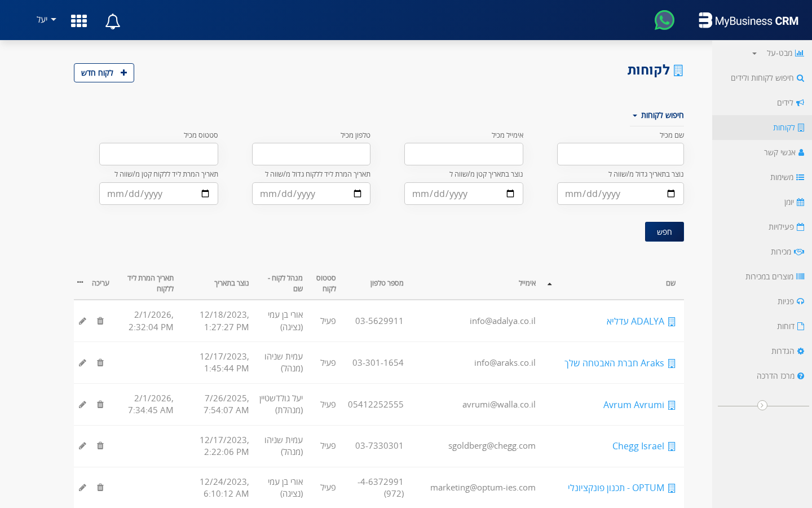Delete Avrum Avrumi using trash icon
812x508 pixels.
[100, 404]
